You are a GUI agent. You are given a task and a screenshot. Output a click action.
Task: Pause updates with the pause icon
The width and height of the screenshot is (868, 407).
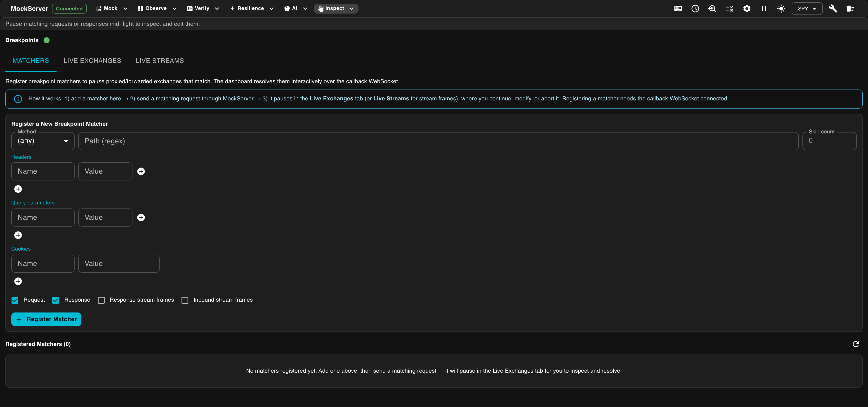pos(764,9)
